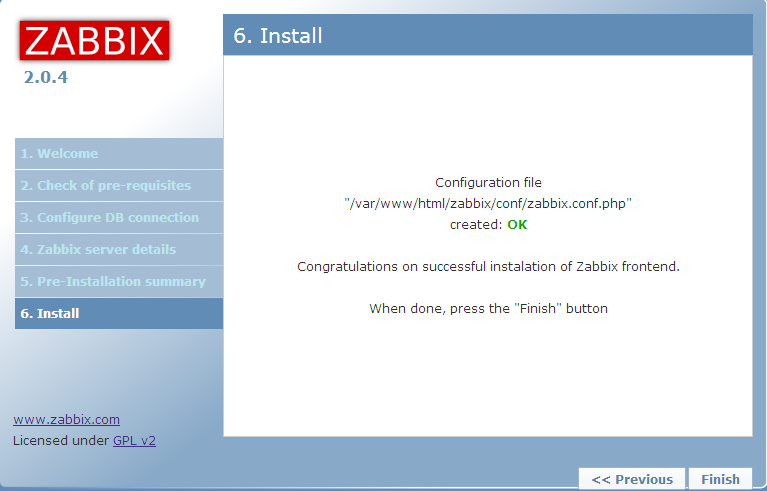The height and width of the screenshot is (491, 767).
Task: Open the www.zabbix.com link
Action: coord(67,420)
